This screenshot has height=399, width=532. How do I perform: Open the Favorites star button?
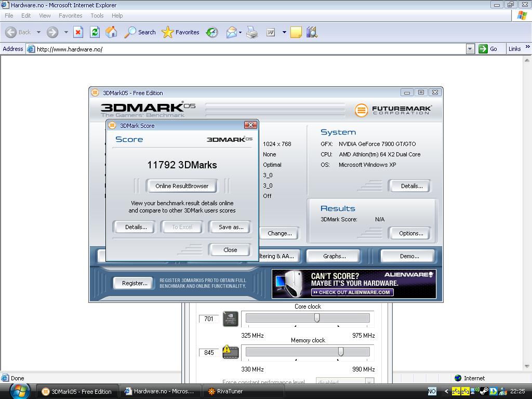(180, 32)
